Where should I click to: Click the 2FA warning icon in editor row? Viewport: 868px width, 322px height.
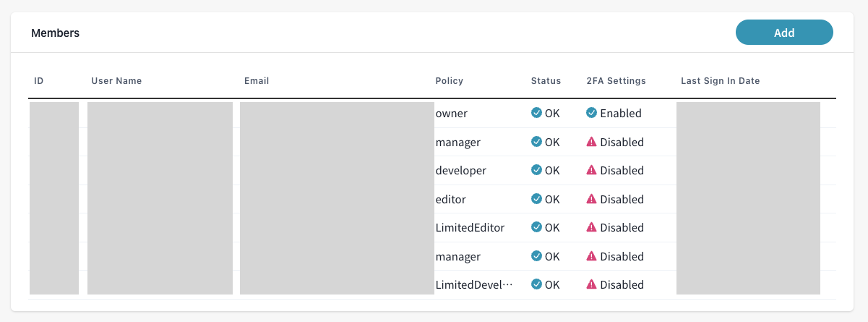(x=591, y=199)
